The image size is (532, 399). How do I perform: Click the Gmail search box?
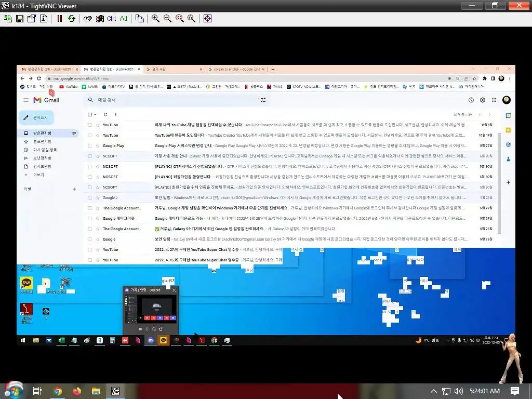[177, 100]
